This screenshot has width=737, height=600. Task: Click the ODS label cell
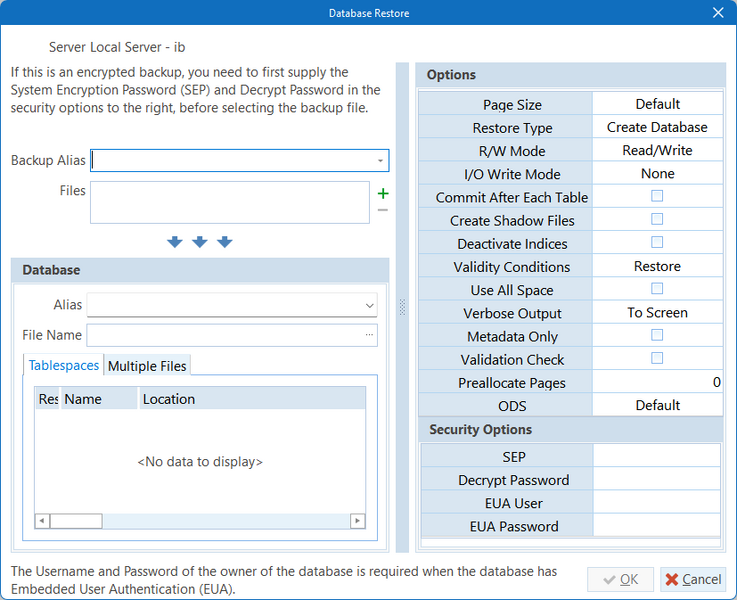505,405
